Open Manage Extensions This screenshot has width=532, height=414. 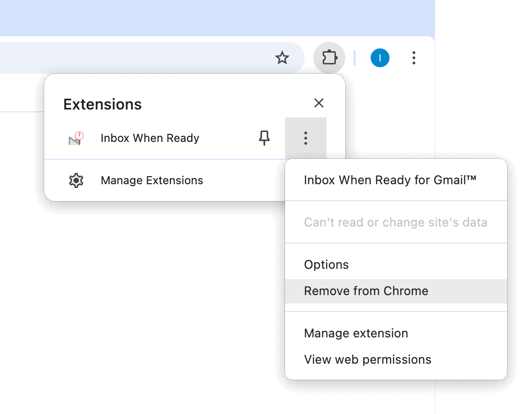click(x=165, y=180)
